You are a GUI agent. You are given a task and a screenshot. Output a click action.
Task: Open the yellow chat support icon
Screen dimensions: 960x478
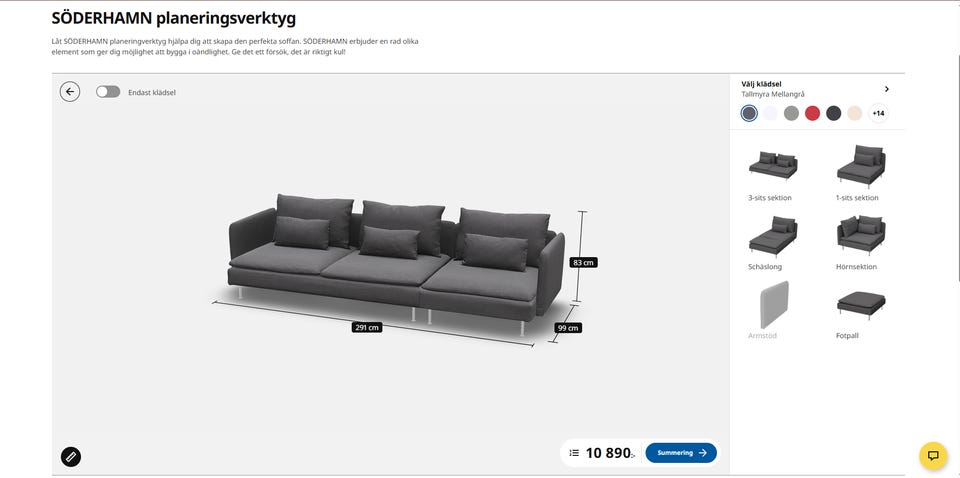coord(933,456)
